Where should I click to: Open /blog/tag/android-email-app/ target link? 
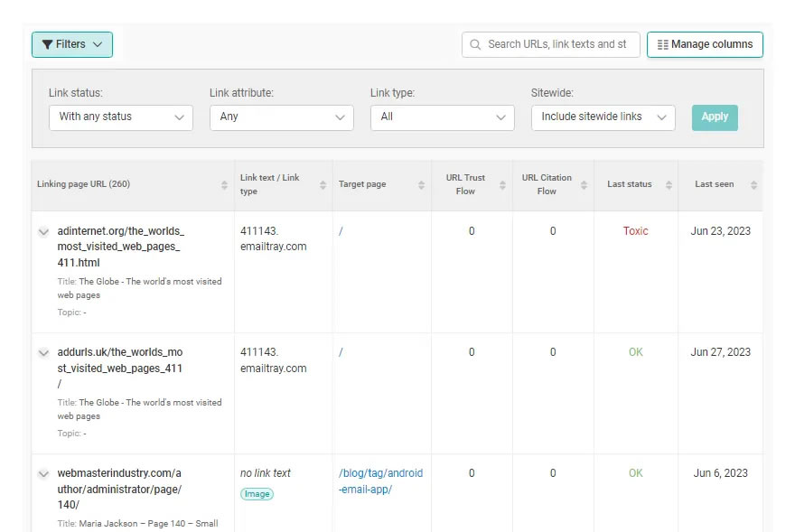380,481
